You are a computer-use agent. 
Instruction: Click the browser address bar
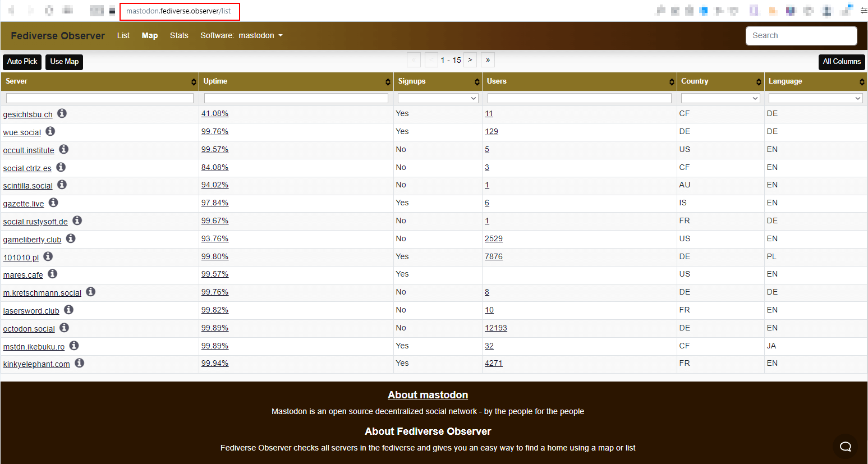click(x=180, y=11)
